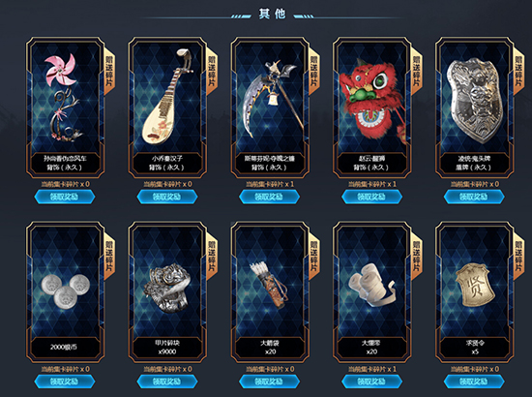The width and height of the screenshot is (532, 397).
Task: Claim reward under the shield card
Action: (x=474, y=197)
